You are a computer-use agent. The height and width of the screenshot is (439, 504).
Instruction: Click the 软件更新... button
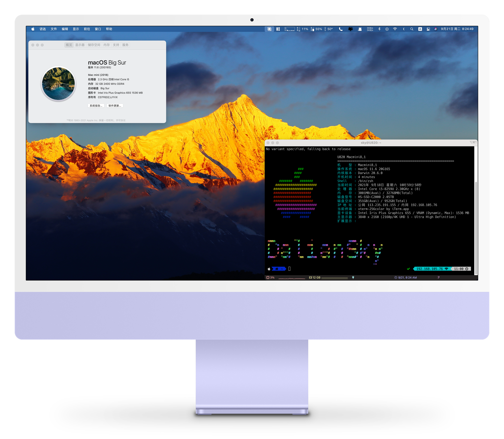pos(115,106)
